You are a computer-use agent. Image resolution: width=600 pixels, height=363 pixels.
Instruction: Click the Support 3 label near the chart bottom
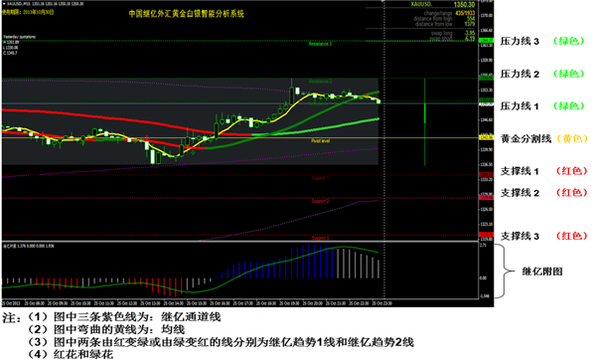(x=320, y=238)
